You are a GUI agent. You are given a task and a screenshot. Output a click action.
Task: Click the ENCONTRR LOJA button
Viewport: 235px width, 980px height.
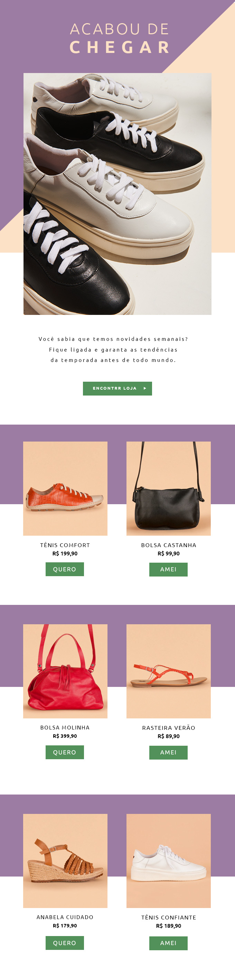pyautogui.click(x=117, y=388)
